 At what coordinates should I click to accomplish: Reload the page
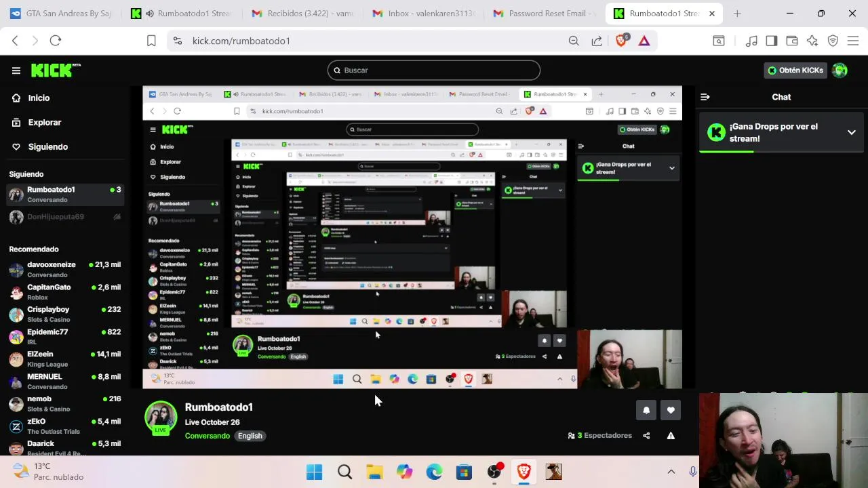[56, 41]
